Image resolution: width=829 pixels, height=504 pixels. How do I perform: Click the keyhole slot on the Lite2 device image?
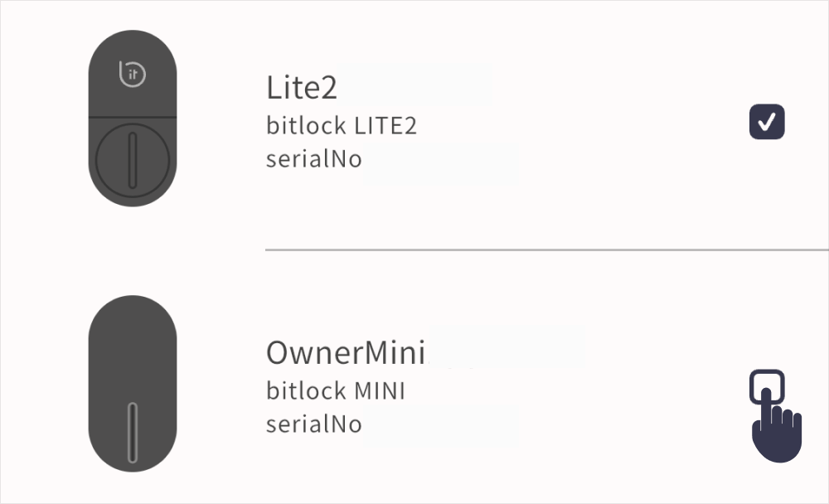click(x=133, y=159)
